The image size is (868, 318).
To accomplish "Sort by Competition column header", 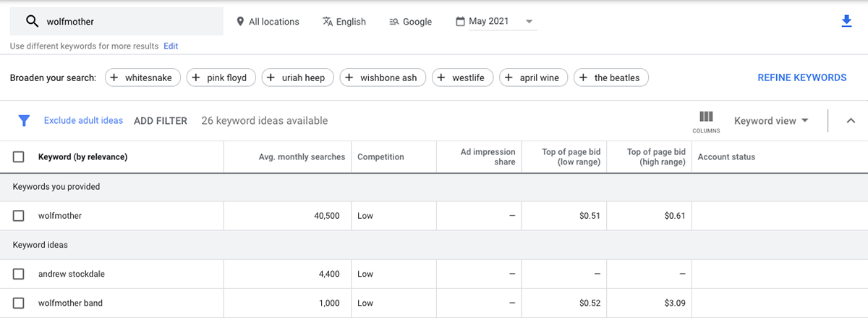I will (x=380, y=157).
